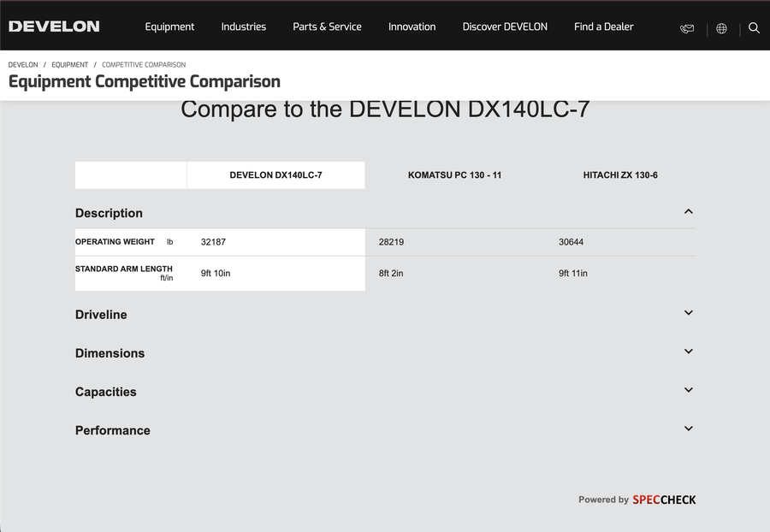
Task: Open the Innovation menu
Action: pos(412,27)
